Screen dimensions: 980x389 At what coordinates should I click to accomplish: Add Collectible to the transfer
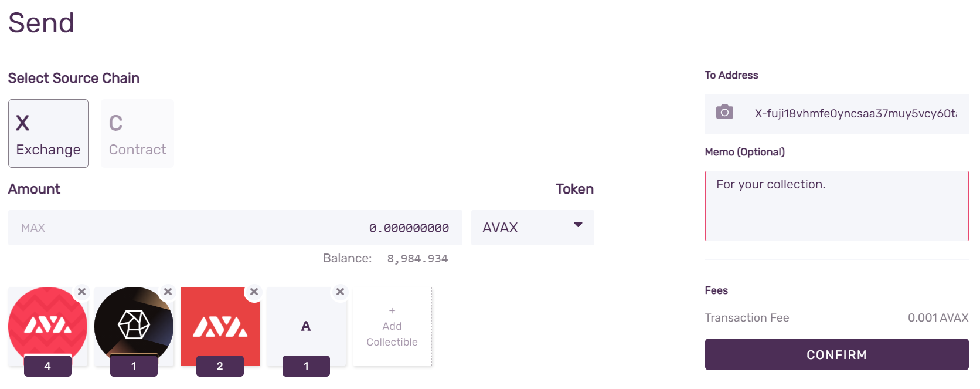pos(392,326)
